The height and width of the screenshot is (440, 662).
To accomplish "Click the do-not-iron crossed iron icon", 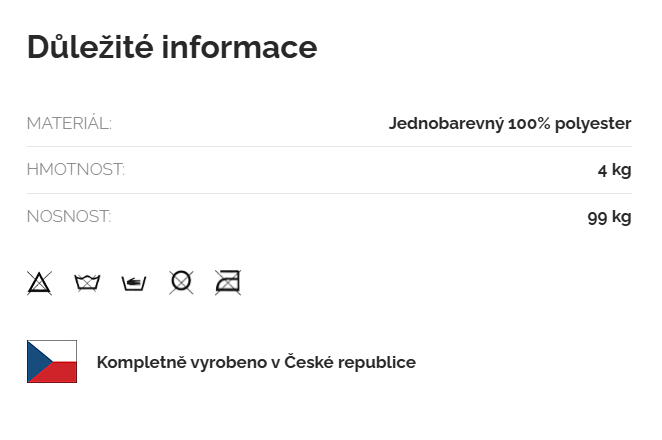I will tap(228, 282).
